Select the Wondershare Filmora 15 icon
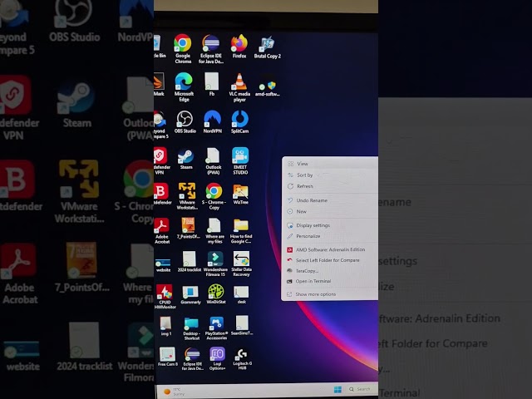Viewport: 532px width, 399px height. pyautogui.click(x=215, y=264)
